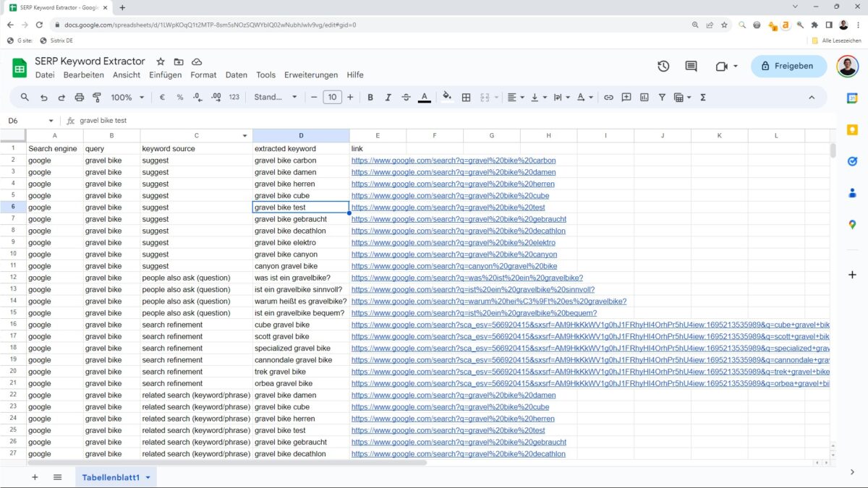This screenshot has width=868, height=488.
Task: Open the Einfügen menu
Action: click(x=166, y=75)
